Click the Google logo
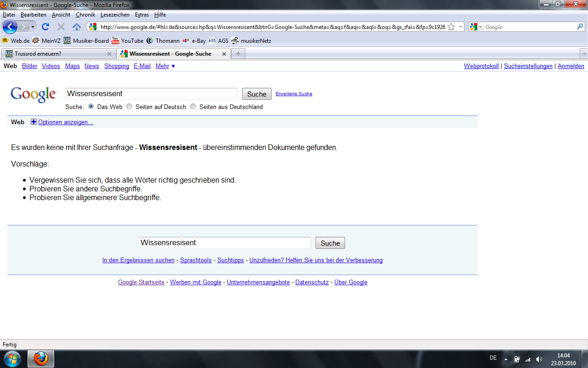The image size is (588, 368). [34, 94]
